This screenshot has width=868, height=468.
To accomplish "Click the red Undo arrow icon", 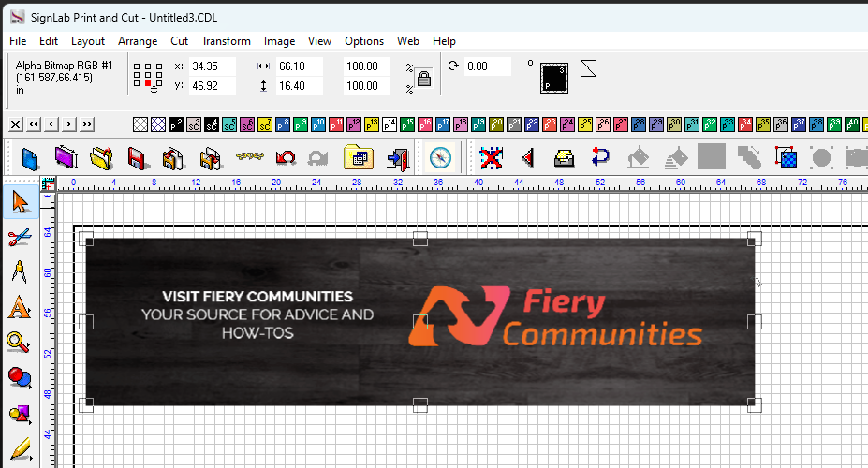I will pyautogui.click(x=286, y=157).
